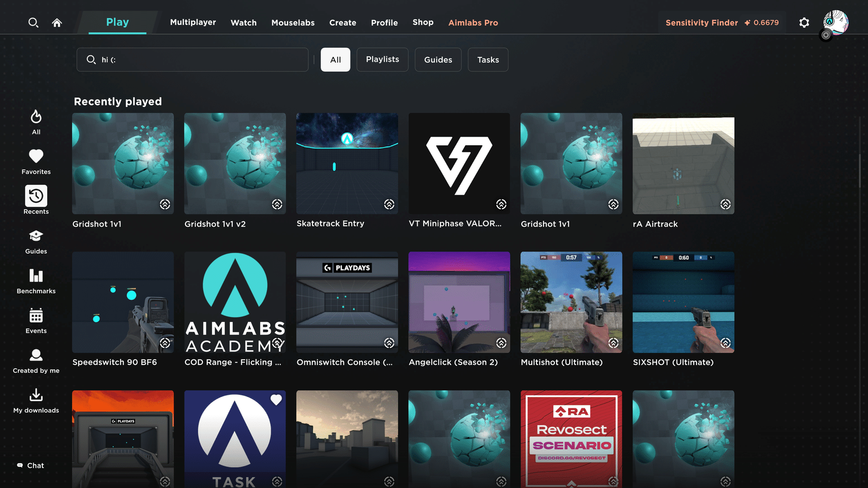Go to the Watch tab

[x=244, y=23]
